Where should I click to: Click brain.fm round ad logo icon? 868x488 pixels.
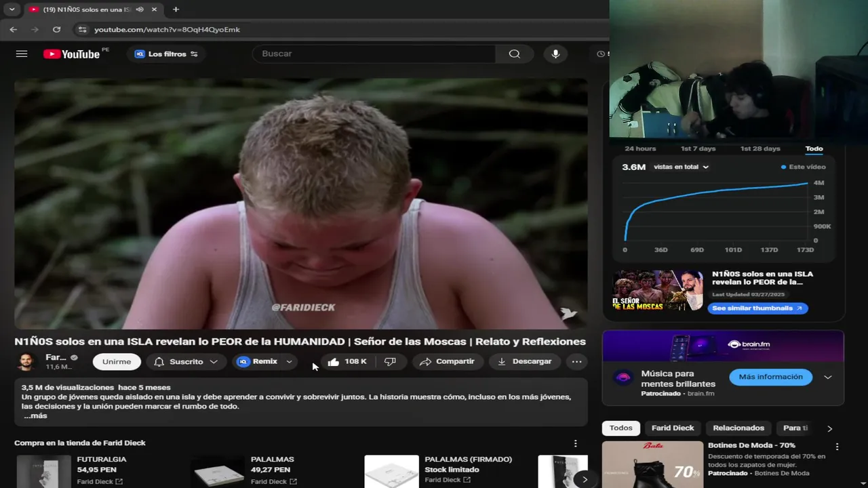tap(623, 378)
